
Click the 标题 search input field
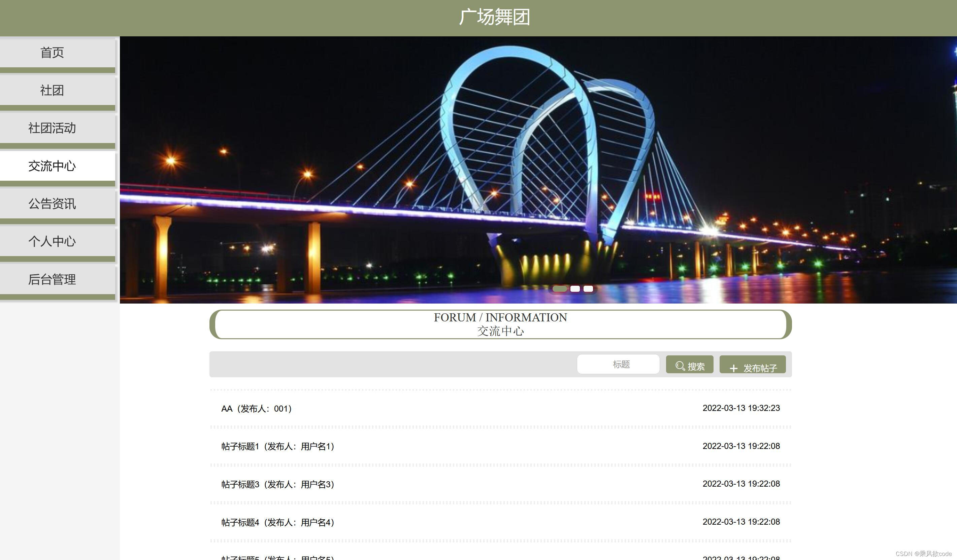click(618, 364)
